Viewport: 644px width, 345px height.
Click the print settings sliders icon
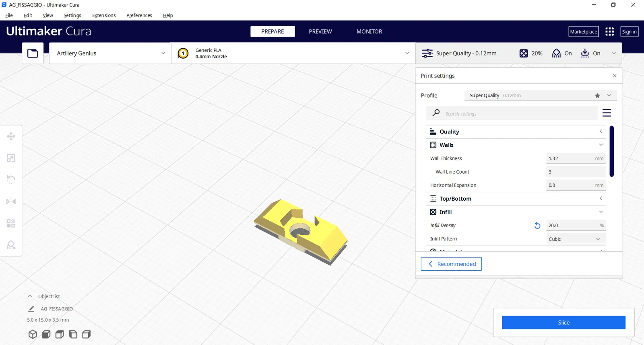427,53
